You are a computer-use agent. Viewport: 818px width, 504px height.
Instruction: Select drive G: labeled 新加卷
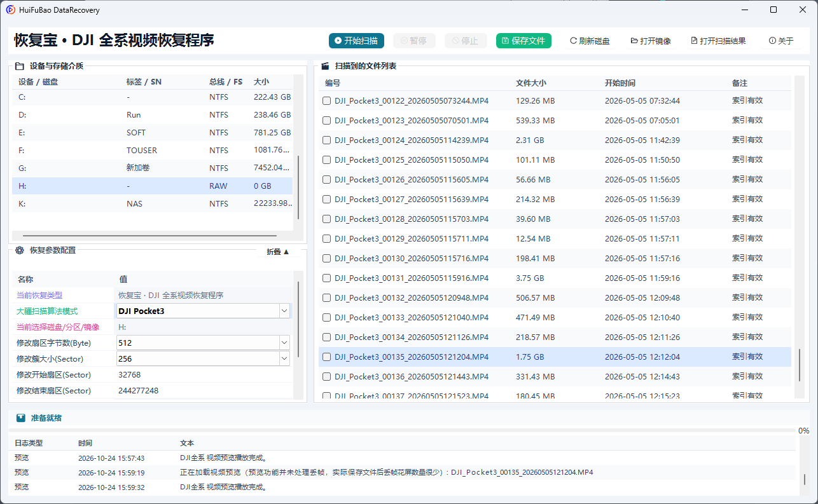(152, 168)
